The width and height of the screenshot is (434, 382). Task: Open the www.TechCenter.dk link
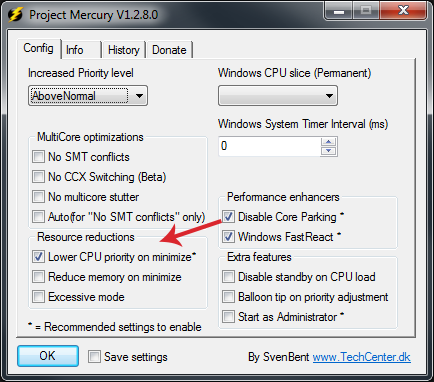tap(362, 357)
